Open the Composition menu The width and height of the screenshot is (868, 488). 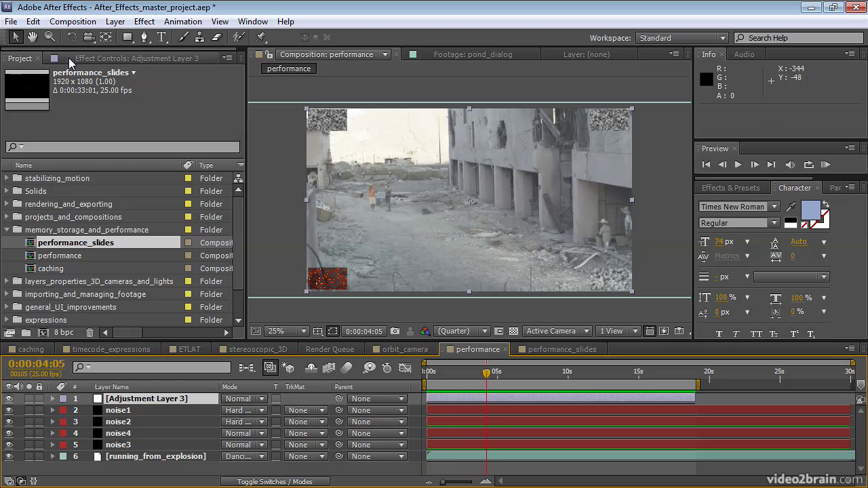(73, 22)
